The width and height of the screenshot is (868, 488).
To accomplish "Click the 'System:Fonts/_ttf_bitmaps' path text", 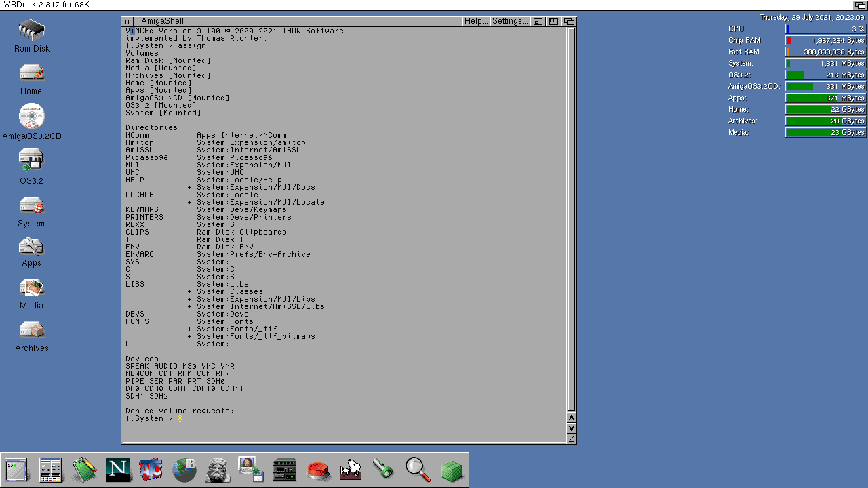I will coord(256,336).
